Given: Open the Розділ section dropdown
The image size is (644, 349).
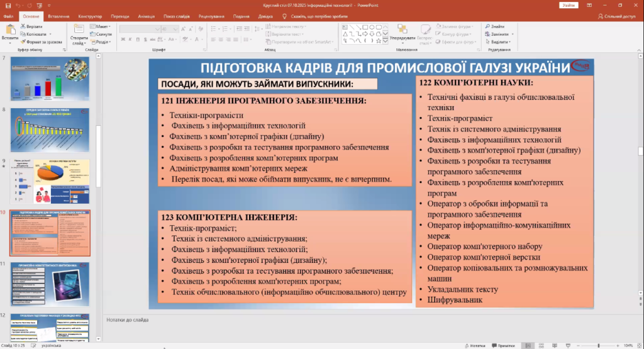Looking at the screenshot, I should click(x=101, y=42).
